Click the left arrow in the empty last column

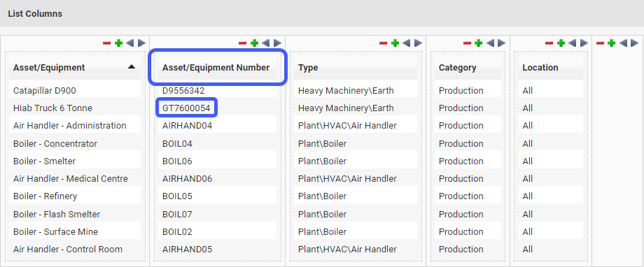(623, 43)
